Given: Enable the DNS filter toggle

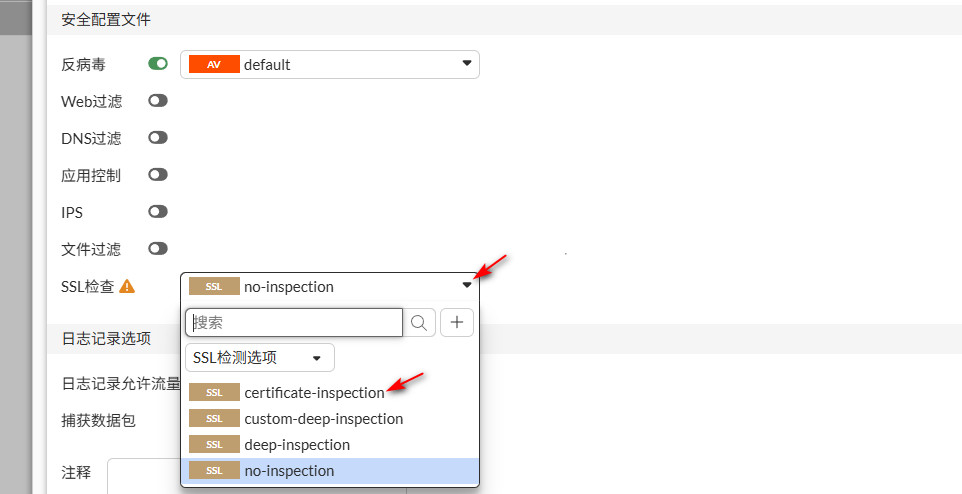Looking at the screenshot, I should [158, 137].
